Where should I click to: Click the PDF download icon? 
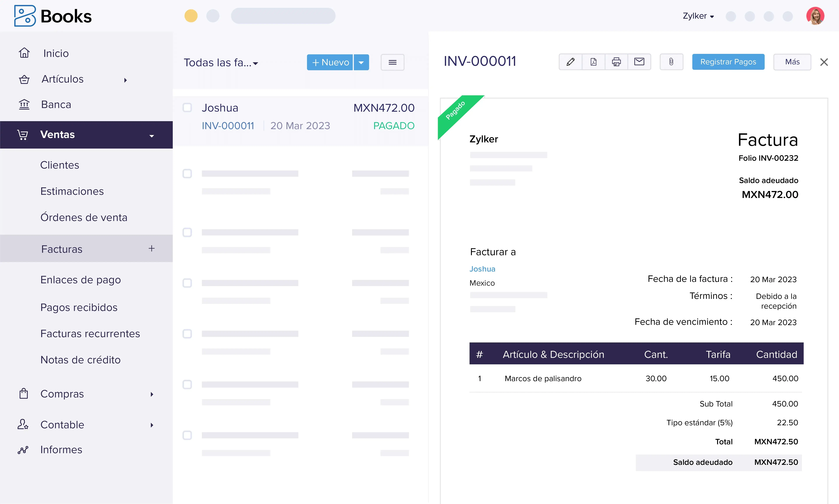pyautogui.click(x=593, y=62)
